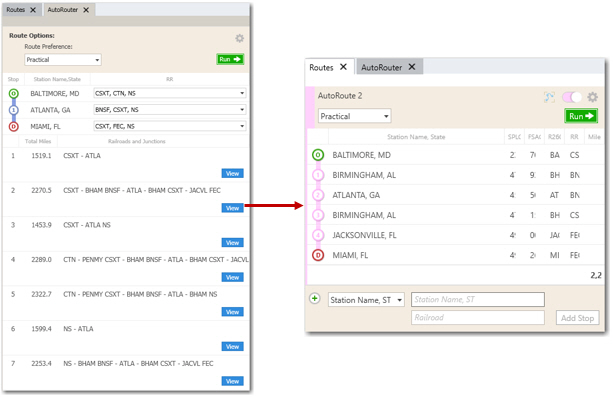Click the green plus add-stop icon

tap(315, 298)
